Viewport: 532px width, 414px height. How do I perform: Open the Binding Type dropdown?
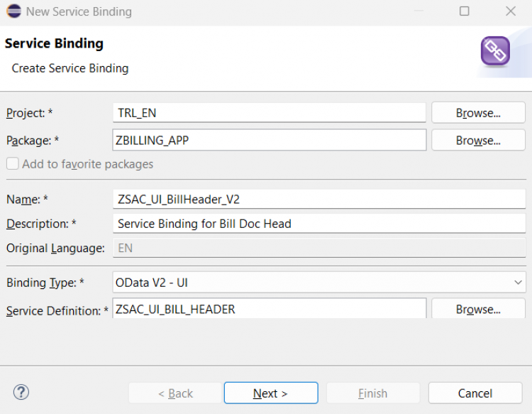(x=319, y=283)
